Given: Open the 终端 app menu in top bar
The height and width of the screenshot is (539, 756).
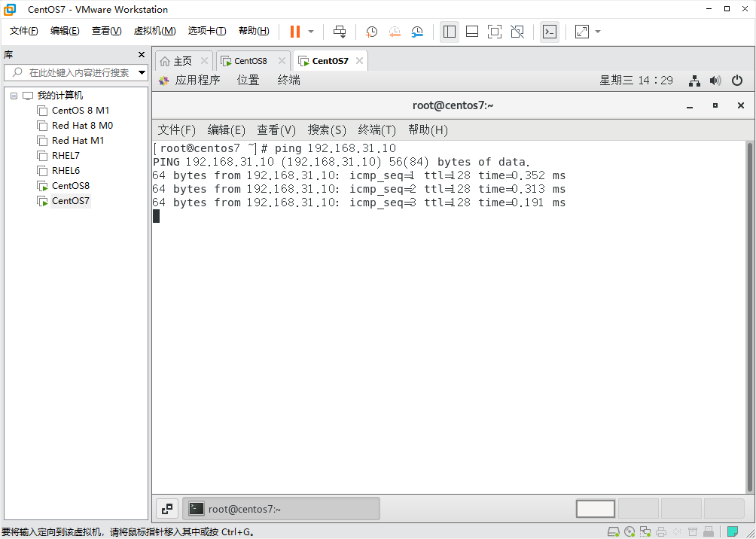Looking at the screenshot, I should (x=289, y=81).
